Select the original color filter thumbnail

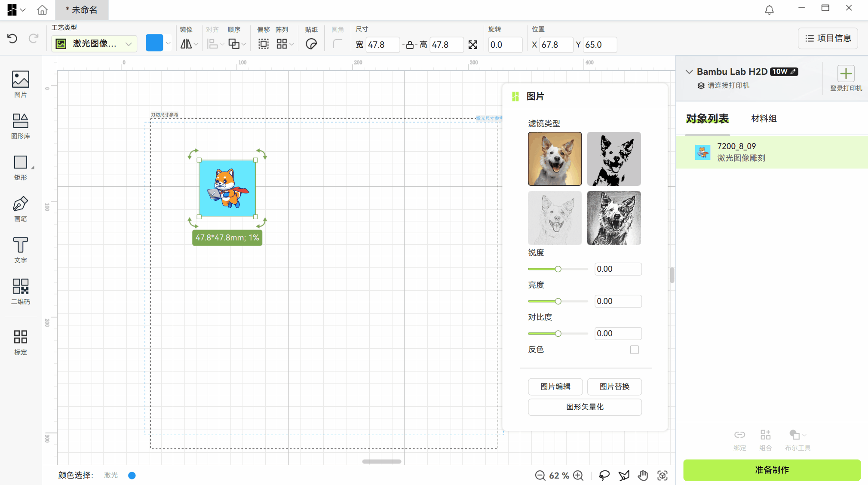point(555,159)
